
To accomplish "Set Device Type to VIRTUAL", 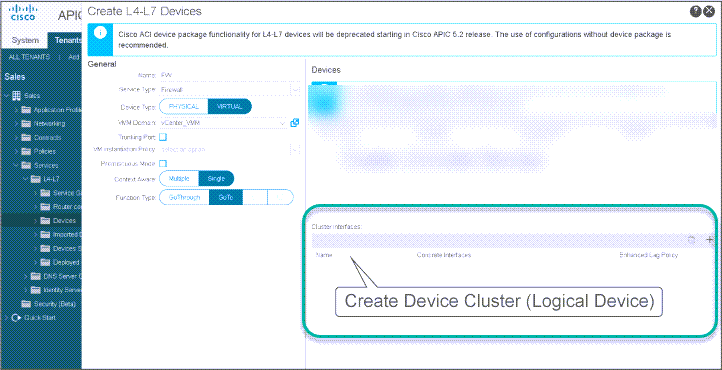I will click(230, 106).
